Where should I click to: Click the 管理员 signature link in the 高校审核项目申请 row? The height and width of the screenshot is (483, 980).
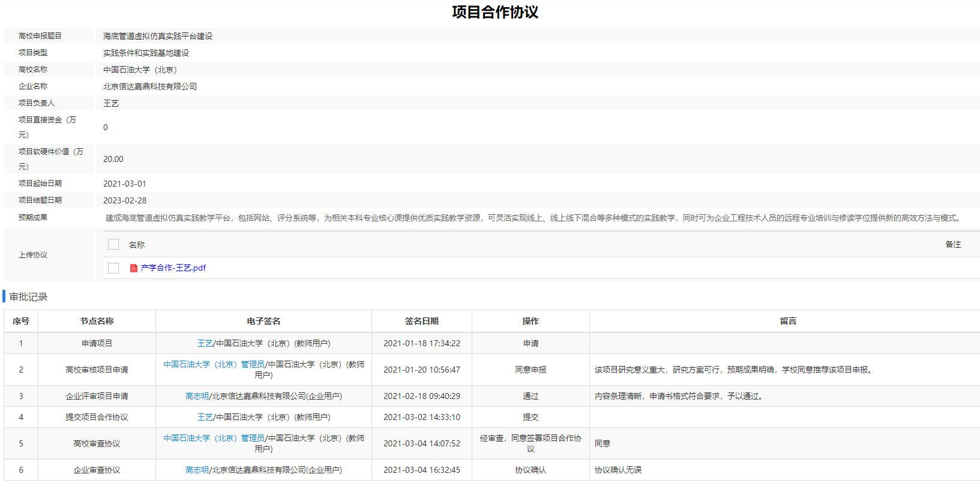pos(214,365)
